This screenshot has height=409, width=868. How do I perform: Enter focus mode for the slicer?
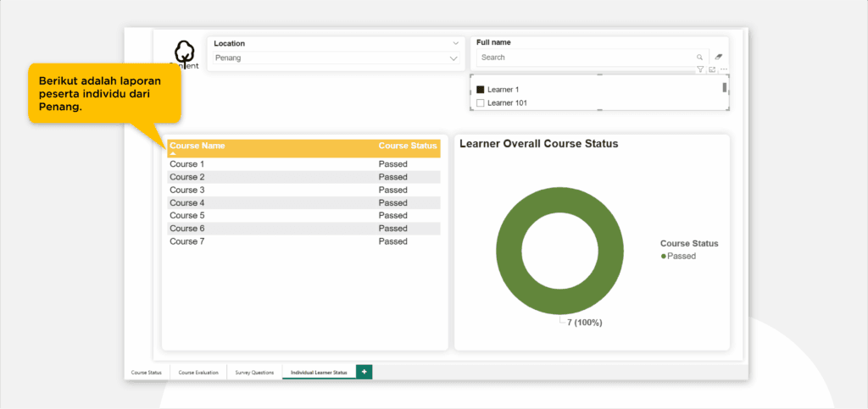(712, 69)
